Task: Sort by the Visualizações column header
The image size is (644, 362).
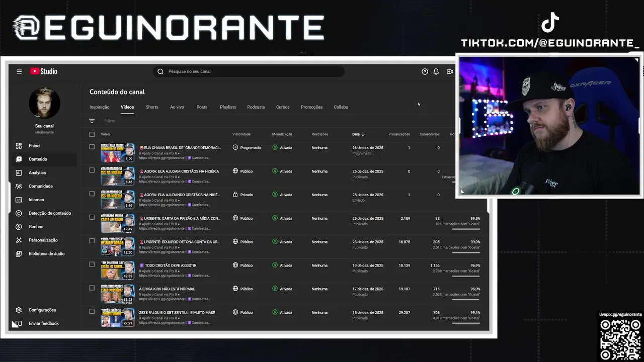Action: coord(399,134)
